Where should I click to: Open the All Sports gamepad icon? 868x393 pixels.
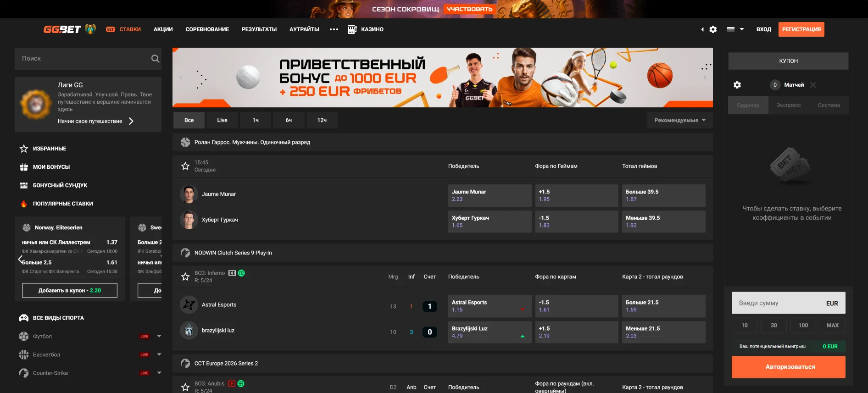[24, 318]
